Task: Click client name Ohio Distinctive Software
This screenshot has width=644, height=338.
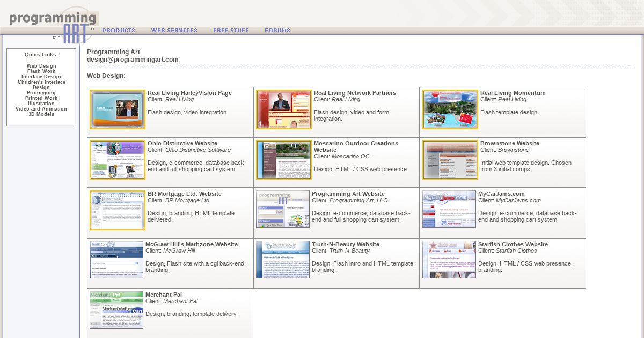Action: 198,150
